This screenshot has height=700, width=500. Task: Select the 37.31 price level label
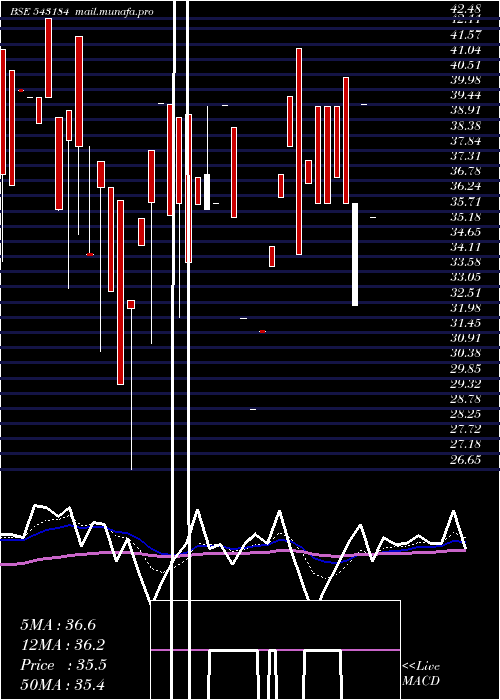pyautogui.click(x=465, y=156)
